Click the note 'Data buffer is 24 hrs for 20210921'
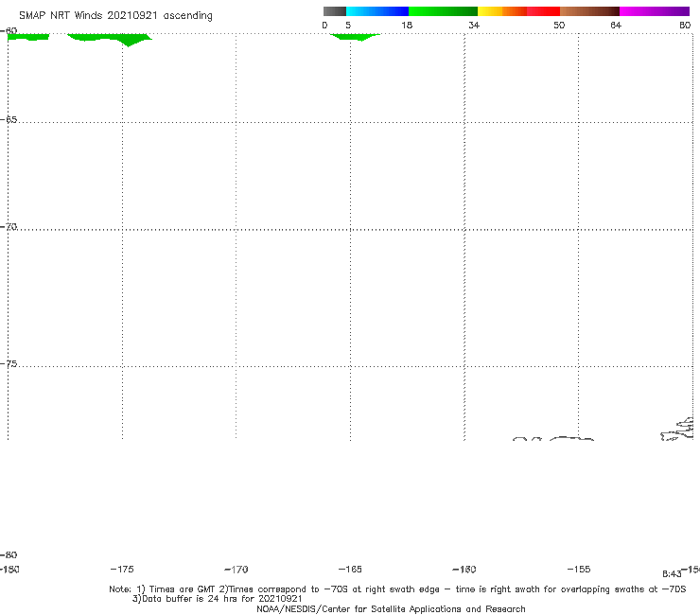The width and height of the screenshot is (700, 615). [218, 599]
